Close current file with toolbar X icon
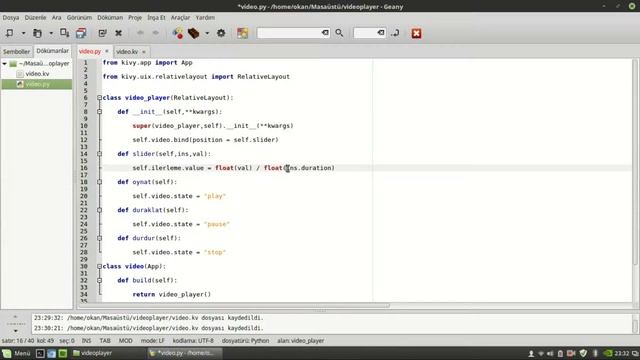This screenshot has width=640, height=360. 118,33
